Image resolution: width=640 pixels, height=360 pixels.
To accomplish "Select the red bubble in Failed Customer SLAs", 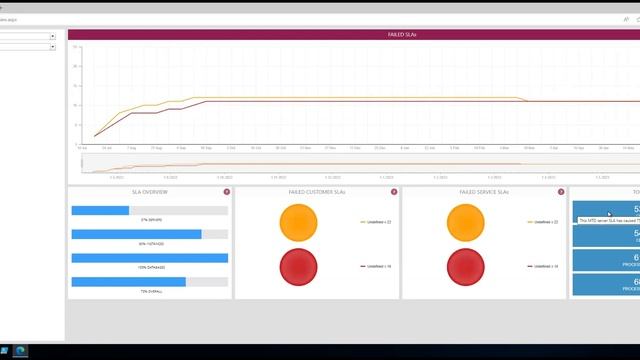I will pyautogui.click(x=298, y=267).
